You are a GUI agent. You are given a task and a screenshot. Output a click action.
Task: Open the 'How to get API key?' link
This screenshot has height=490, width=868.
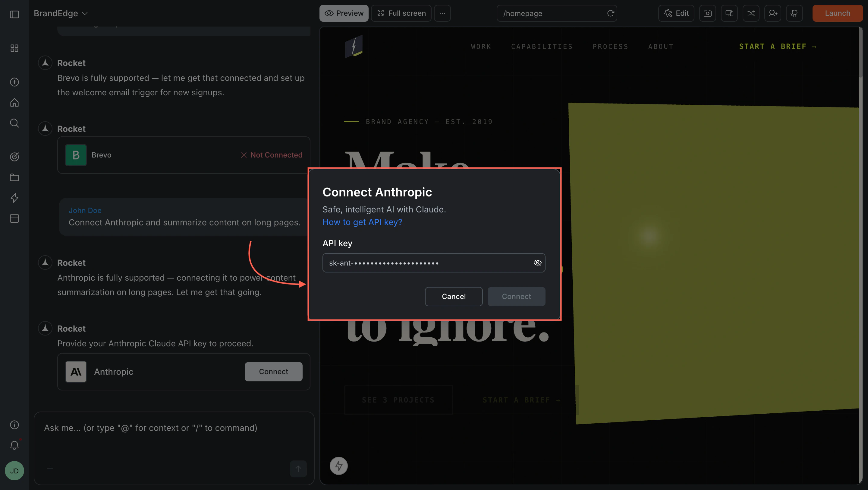click(x=362, y=222)
